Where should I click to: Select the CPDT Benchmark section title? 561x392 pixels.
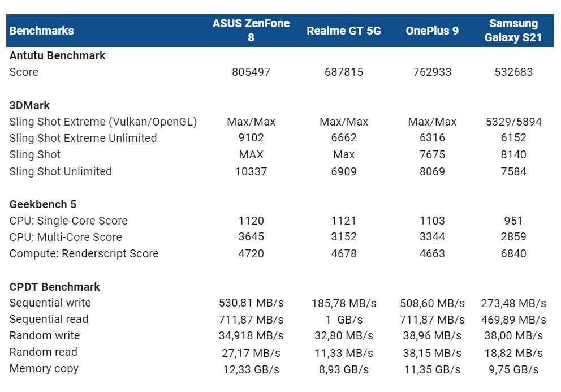(x=55, y=287)
